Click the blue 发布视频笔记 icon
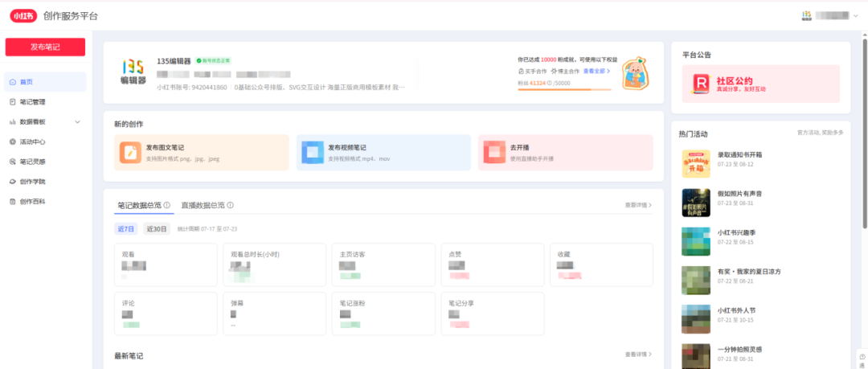This screenshot has width=868, height=369. pos(312,153)
